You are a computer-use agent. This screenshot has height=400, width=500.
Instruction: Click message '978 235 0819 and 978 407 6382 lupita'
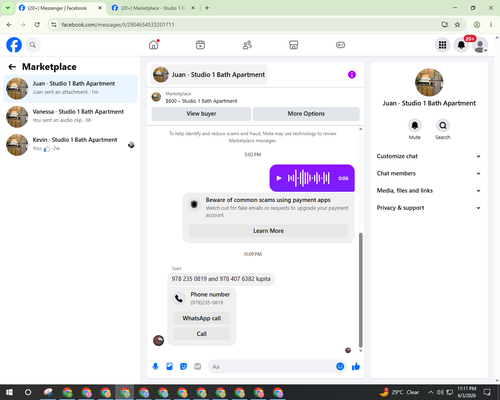[x=221, y=279]
